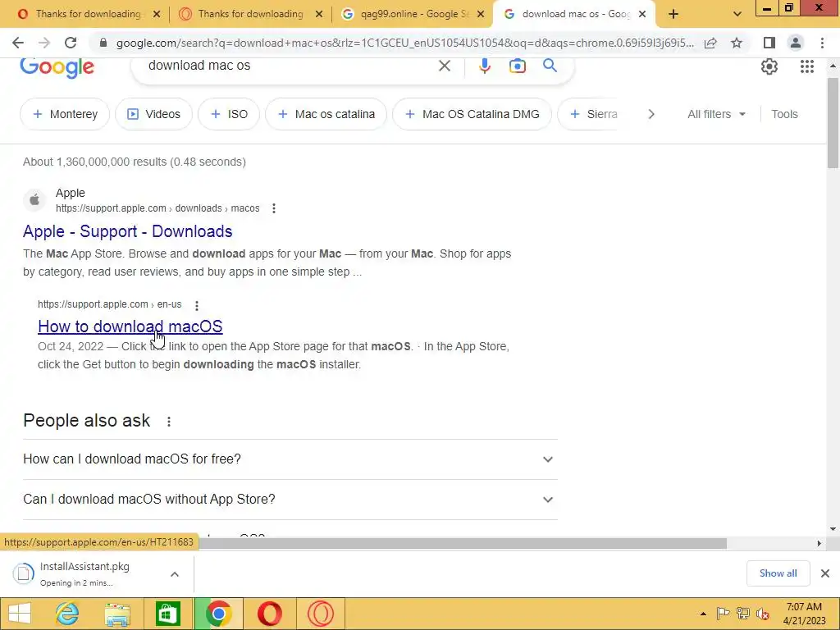Click Show all downloads button

(778, 573)
